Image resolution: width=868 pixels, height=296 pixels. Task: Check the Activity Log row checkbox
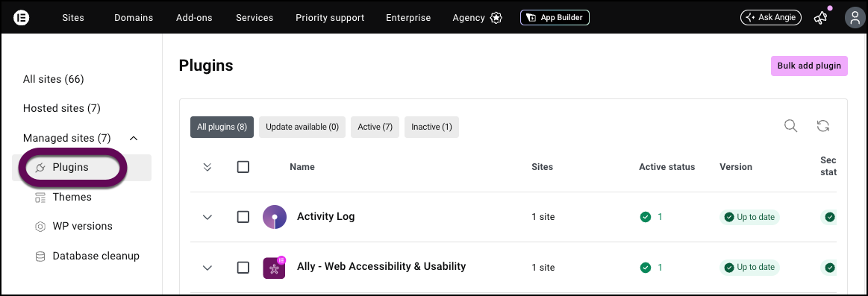coord(243,217)
